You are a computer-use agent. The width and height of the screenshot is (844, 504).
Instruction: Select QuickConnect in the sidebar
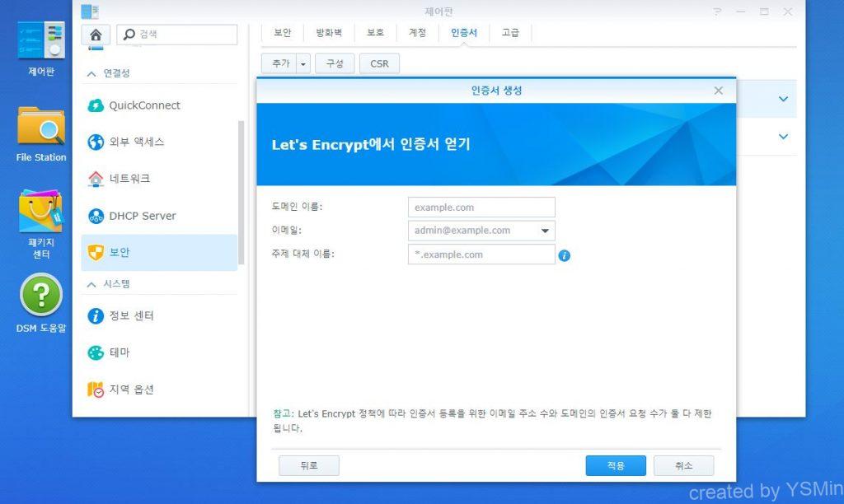pyautogui.click(x=144, y=105)
